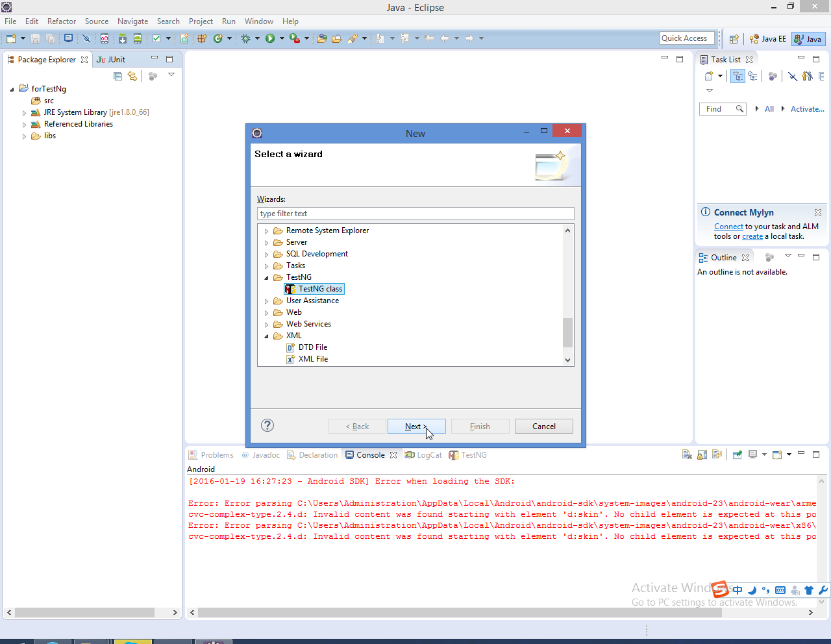The width and height of the screenshot is (831, 644).
Task: Click External Tools run icon with red toolbox
Action: coord(295,39)
